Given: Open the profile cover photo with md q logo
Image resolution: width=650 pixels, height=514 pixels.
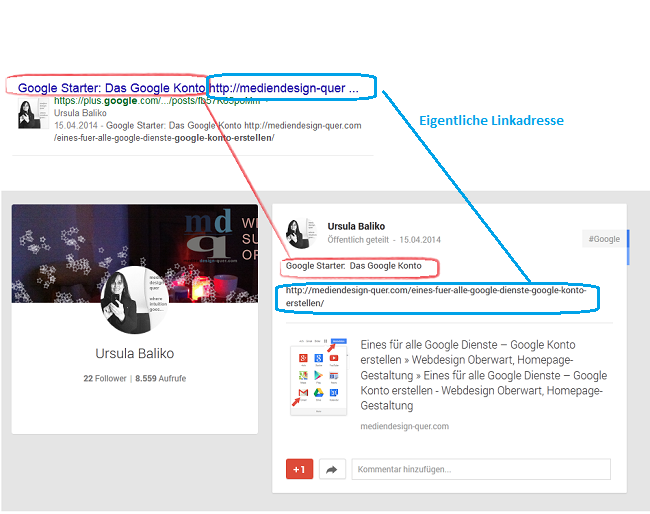Looking at the screenshot, I should [135, 253].
